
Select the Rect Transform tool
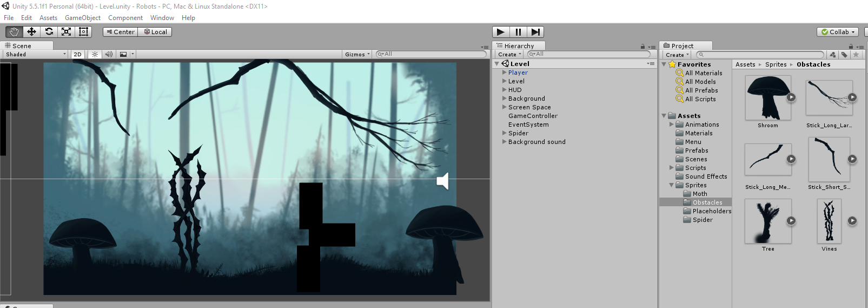coord(83,32)
